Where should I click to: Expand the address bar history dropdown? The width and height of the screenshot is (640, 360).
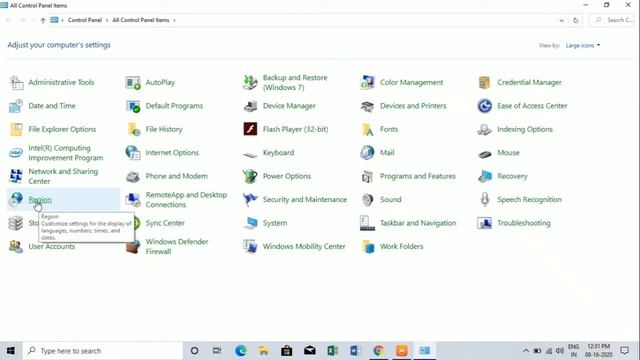[x=562, y=20]
